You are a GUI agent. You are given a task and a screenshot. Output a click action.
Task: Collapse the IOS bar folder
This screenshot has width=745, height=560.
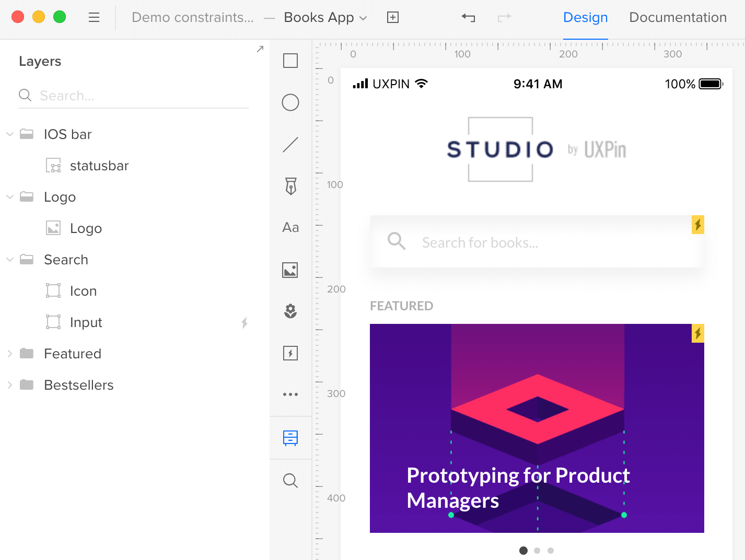[9, 134]
